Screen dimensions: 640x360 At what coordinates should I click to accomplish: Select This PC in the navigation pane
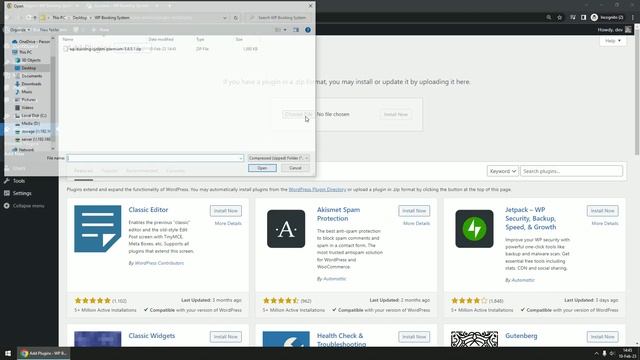[x=25, y=52]
